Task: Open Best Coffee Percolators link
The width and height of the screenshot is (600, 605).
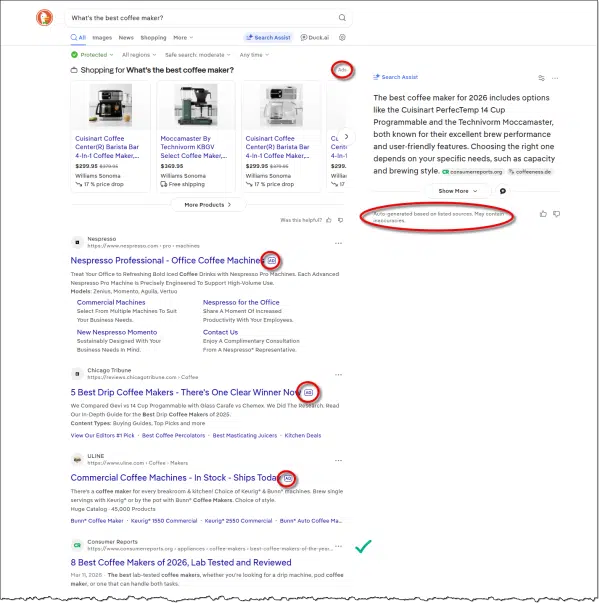Action: pos(173,435)
